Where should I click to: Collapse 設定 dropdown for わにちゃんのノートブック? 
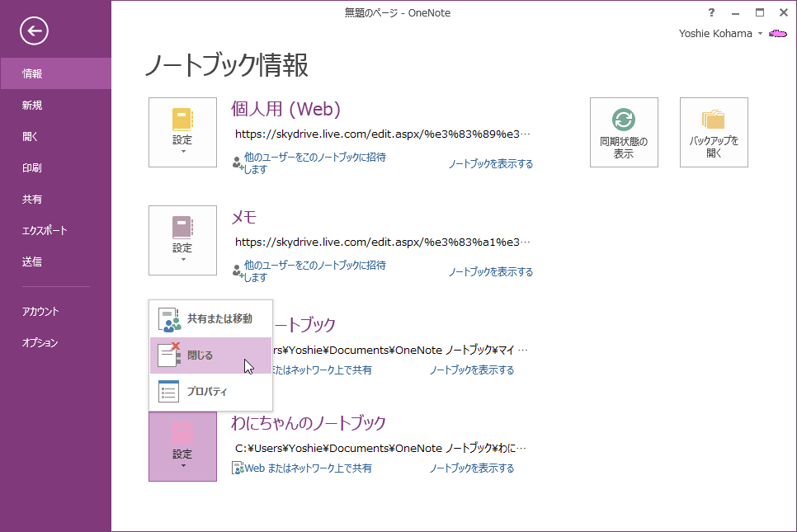click(182, 446)
